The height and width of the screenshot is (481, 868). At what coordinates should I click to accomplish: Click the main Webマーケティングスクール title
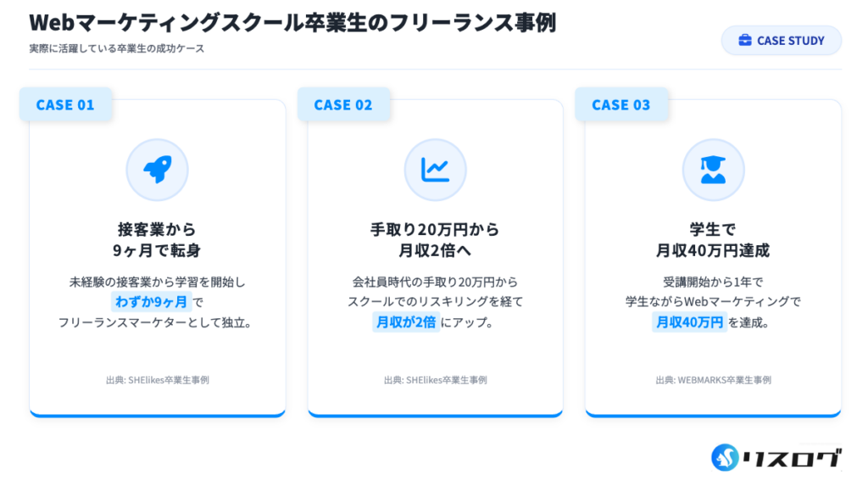coord(292,22)
